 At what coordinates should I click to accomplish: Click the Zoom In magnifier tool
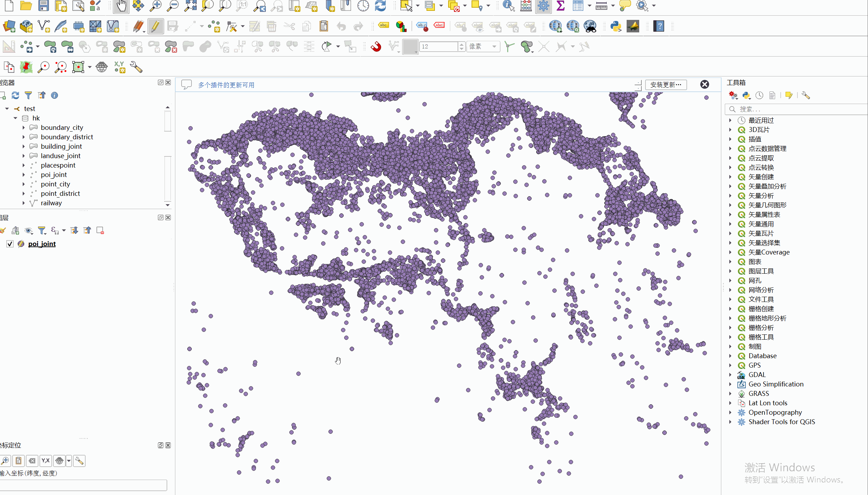click(155, 6)
